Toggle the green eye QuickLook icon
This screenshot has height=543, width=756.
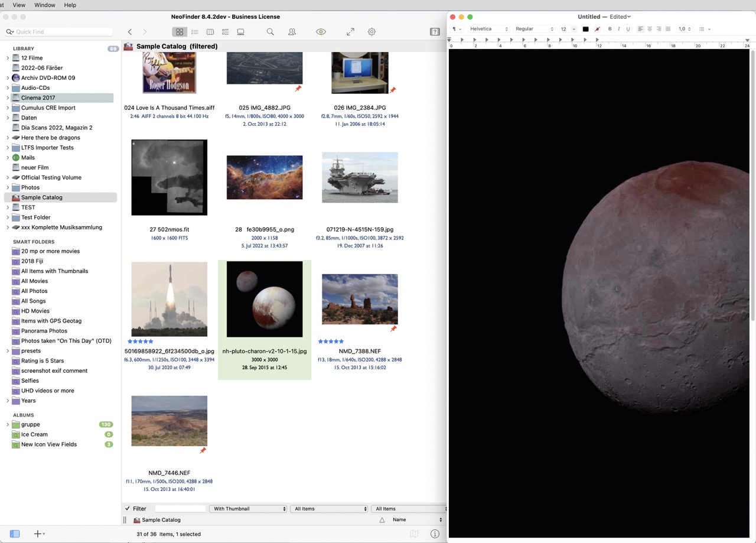tap(321, 32)
